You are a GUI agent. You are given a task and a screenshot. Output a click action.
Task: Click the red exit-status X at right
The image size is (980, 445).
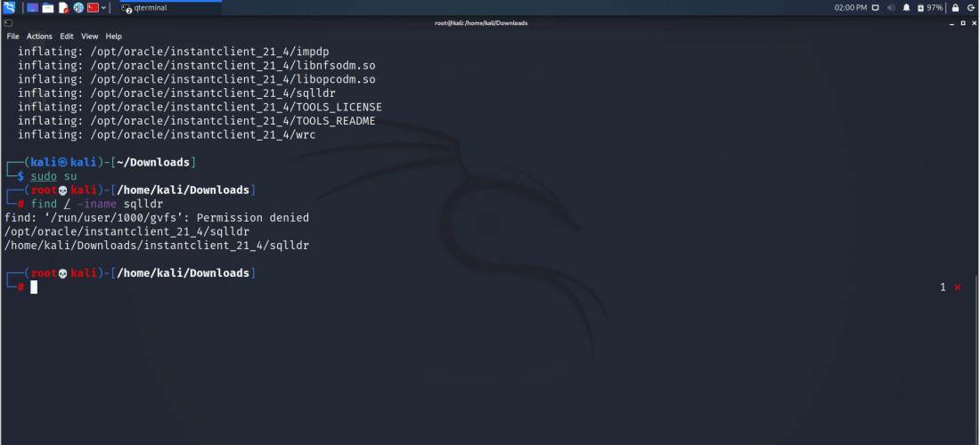point(958,287)
